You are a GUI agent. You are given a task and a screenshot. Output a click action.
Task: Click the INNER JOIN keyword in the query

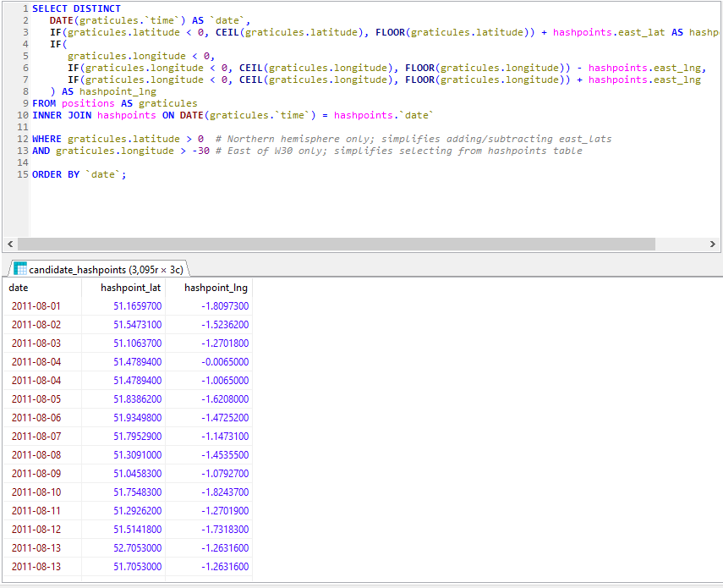(62, 115)
